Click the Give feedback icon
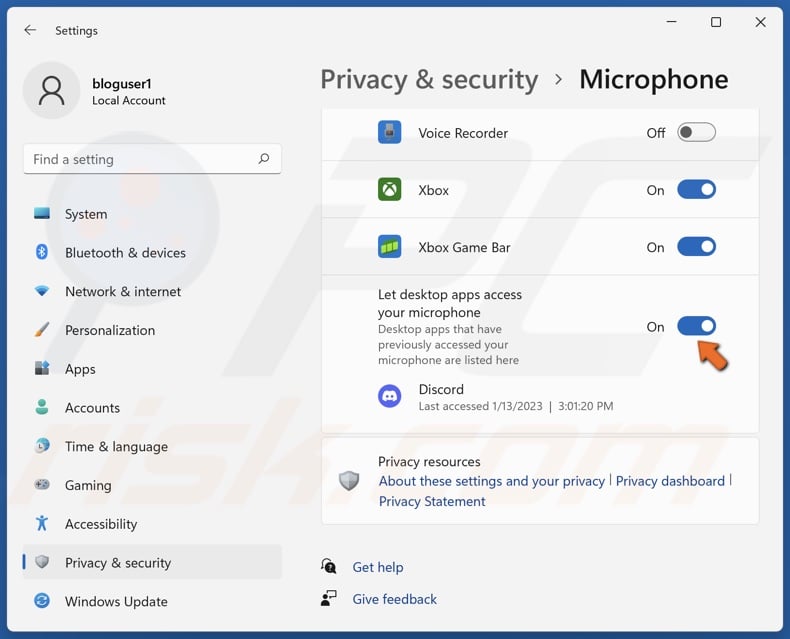Screen dimensions: 790x639 [328, 599]
